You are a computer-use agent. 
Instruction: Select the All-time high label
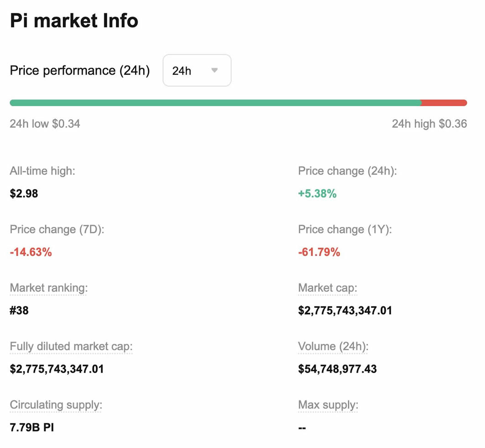coord(42,171)
